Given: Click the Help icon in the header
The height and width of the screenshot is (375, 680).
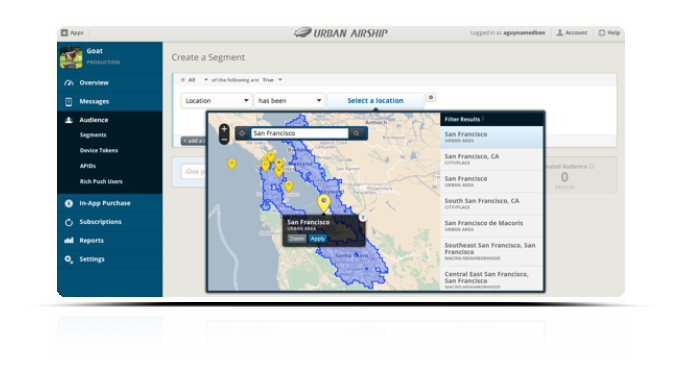Looking at the screenshot, I should tap(602, 33).
